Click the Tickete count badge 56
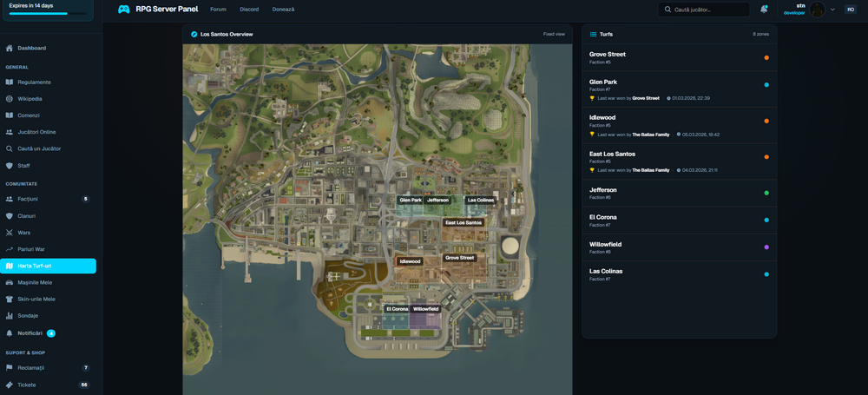Image resolution: width=868 pixels, height=395 pixels. click(x=84, y=385)
